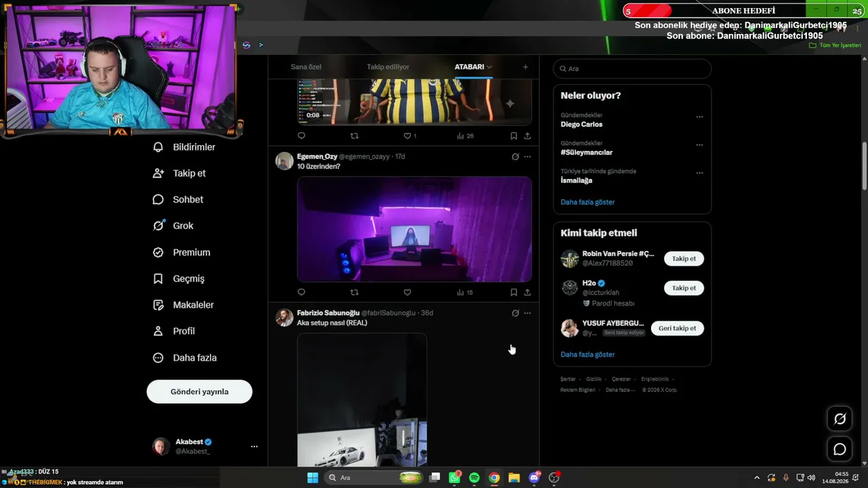The width and height of the screenshot is (868, 488).
Task: Open the Makaleler articles icon
Action: (158, 305)
